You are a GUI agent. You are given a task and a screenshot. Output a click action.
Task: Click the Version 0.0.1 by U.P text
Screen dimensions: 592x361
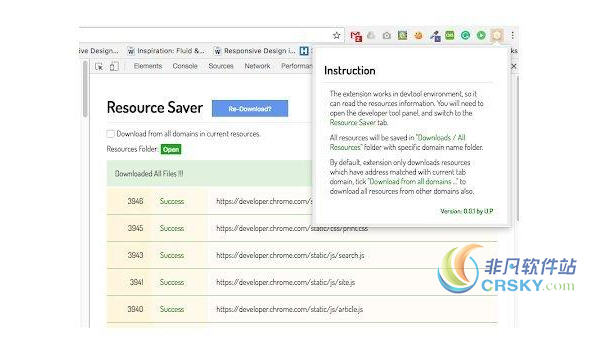coord(467,211)
